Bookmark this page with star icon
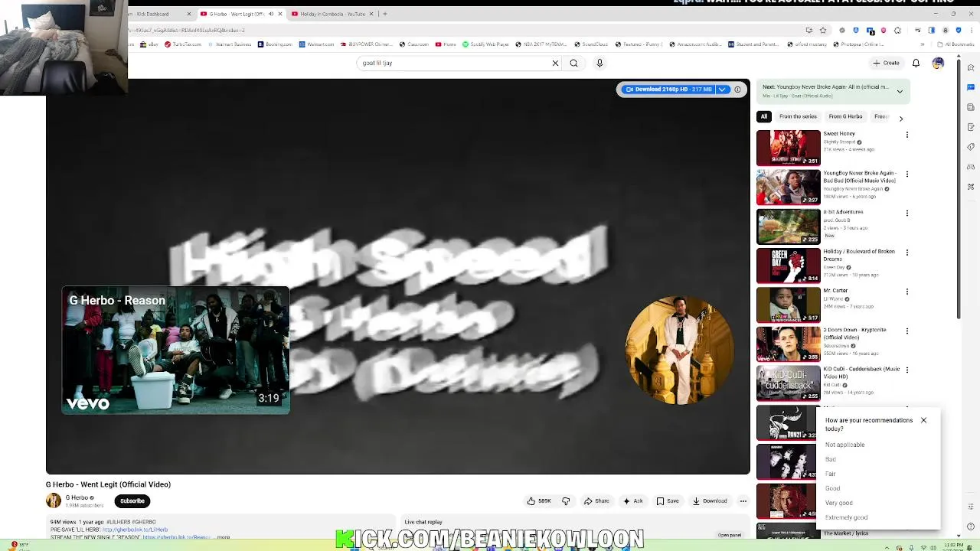This screenshot has width=980, height=551. pos(823,31)
